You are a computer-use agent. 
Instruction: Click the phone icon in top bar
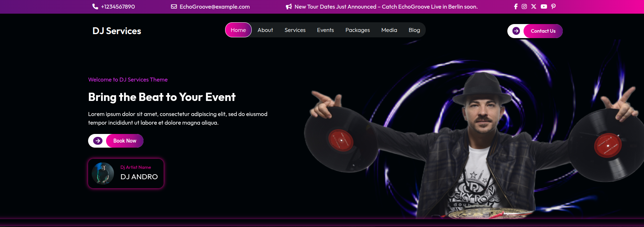pos(95,6)
